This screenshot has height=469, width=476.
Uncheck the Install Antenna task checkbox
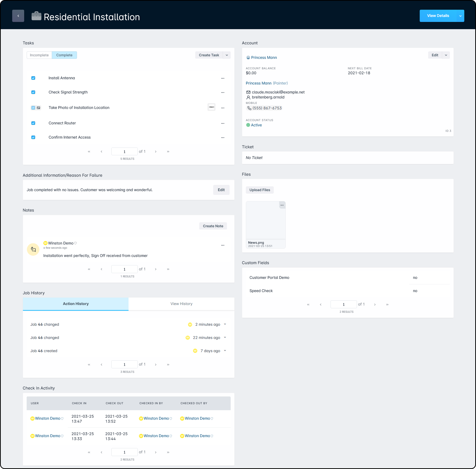click(33, 78)
